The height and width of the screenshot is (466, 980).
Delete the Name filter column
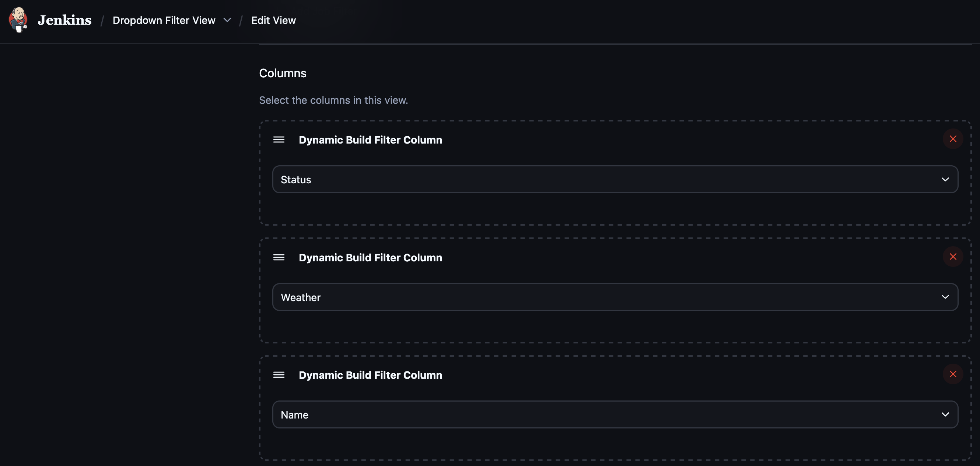pyautogui.click(x=953, y=374)
